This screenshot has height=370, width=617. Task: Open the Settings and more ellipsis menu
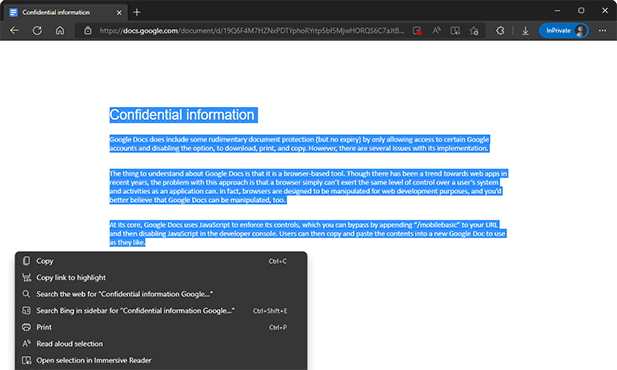click(602, 31)
